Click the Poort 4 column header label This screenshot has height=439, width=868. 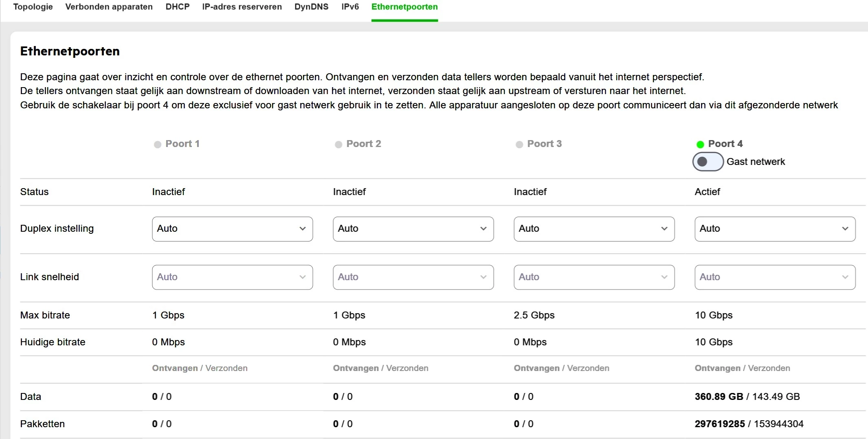pyautogui.click(x=725, y=144)
